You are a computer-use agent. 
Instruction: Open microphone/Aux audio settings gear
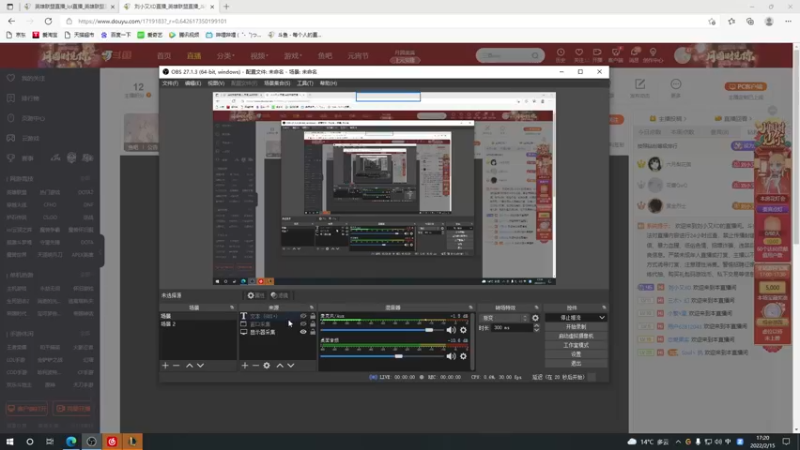pyautogui.click(x=463, y=330)
